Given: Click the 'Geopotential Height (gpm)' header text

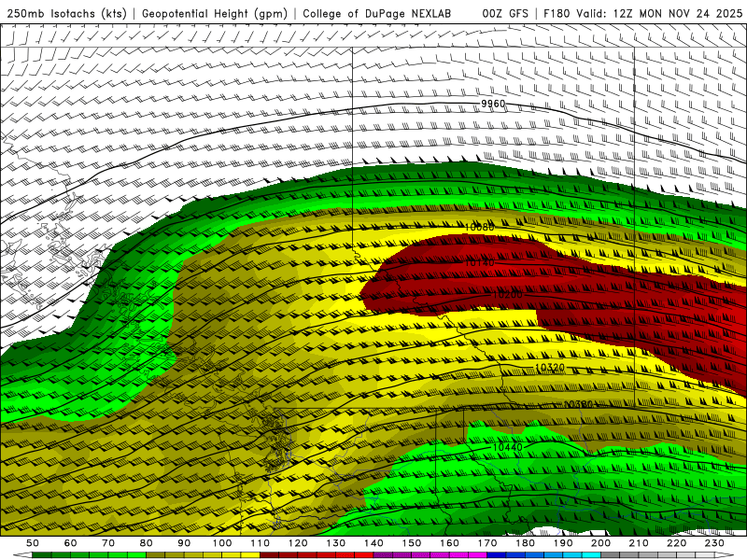Looking at the screenshot, I should point(215,13).
